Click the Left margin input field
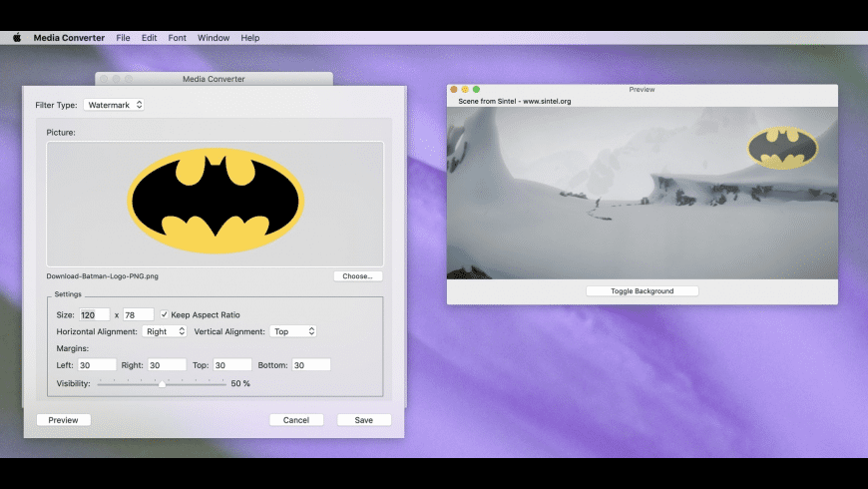Viewport: 868px width, 489px height. [x=97, y=365]
